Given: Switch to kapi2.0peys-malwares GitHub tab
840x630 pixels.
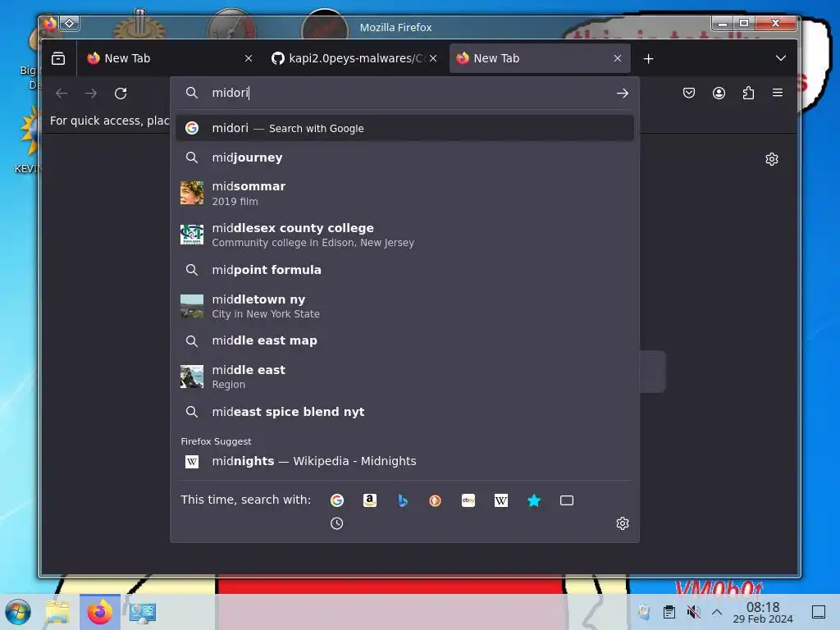Looking at the screenshot, I should click(354, 58).
